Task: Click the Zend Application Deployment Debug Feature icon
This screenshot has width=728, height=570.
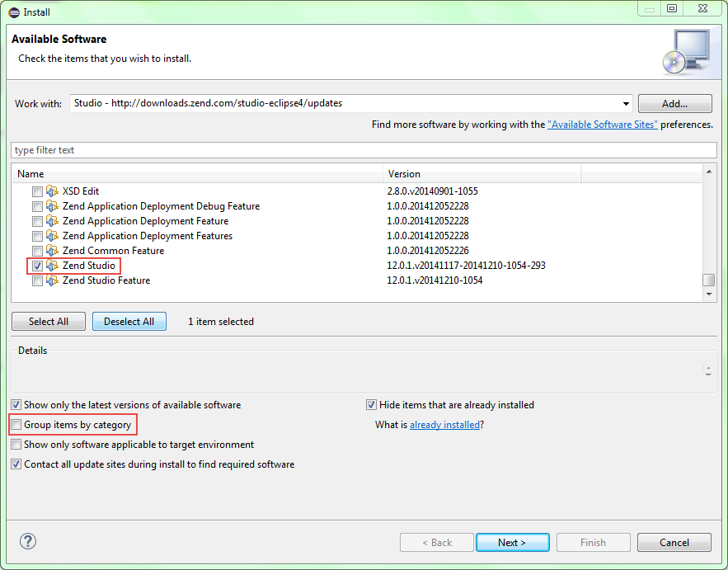Action: [53, 205]
